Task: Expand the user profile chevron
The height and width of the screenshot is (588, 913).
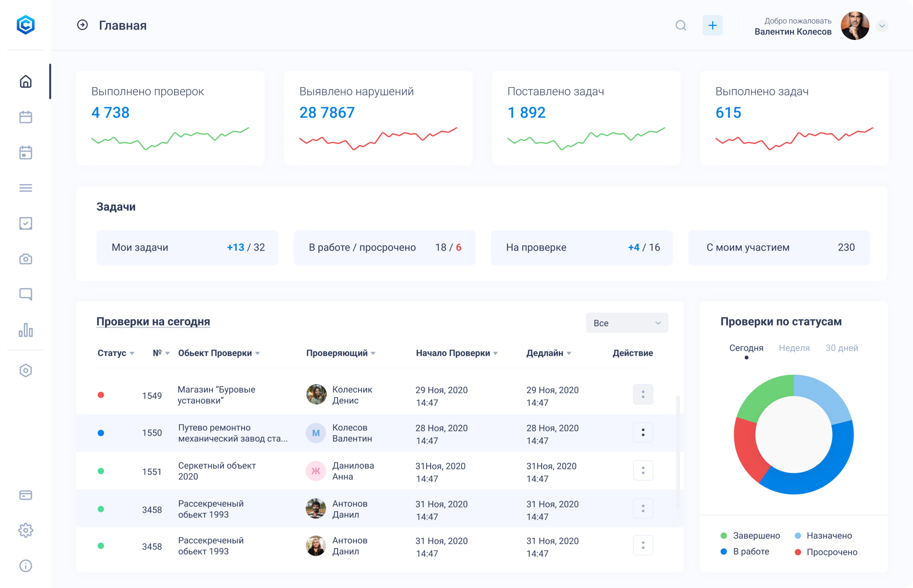Action: 883,26
